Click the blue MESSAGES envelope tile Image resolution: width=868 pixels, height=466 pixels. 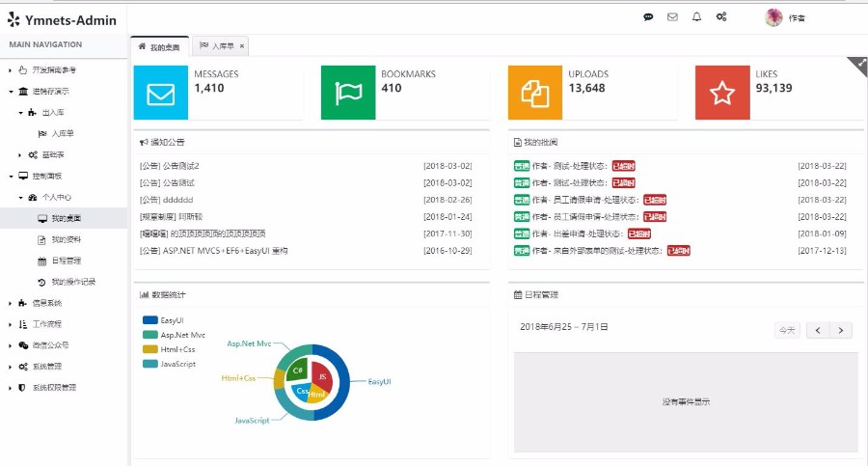pyautogui.click(x=160, y=93)
